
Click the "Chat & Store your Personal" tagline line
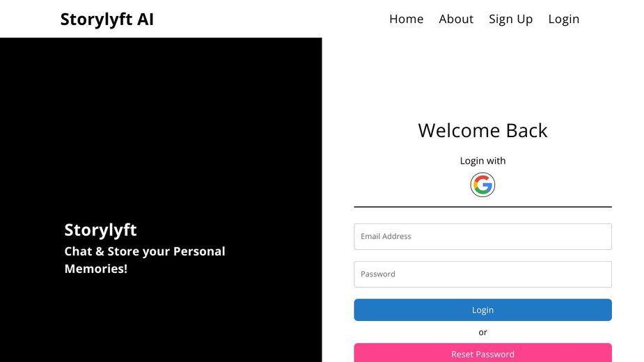coord(145,251)
